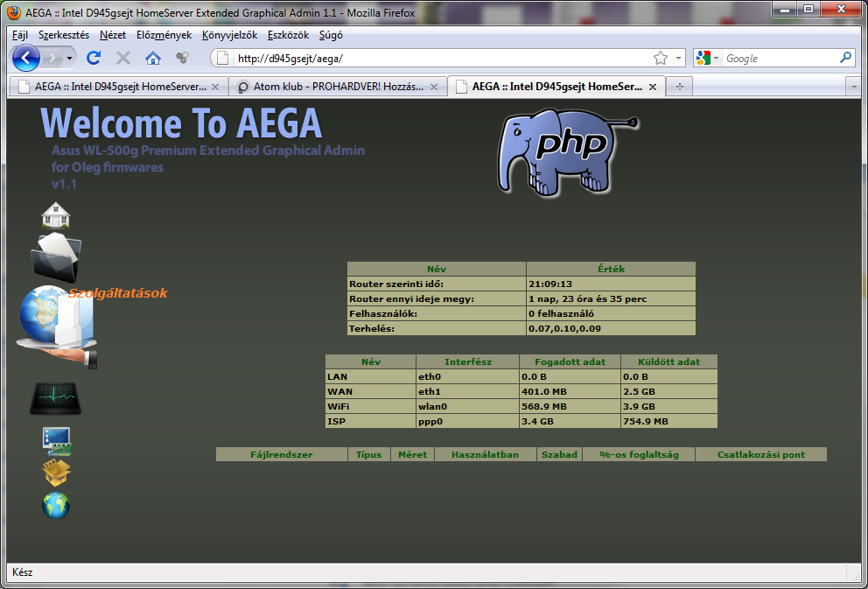Click the %-os foglaltság column header
The width and height of the screenshot is (868, 589).
639,454
